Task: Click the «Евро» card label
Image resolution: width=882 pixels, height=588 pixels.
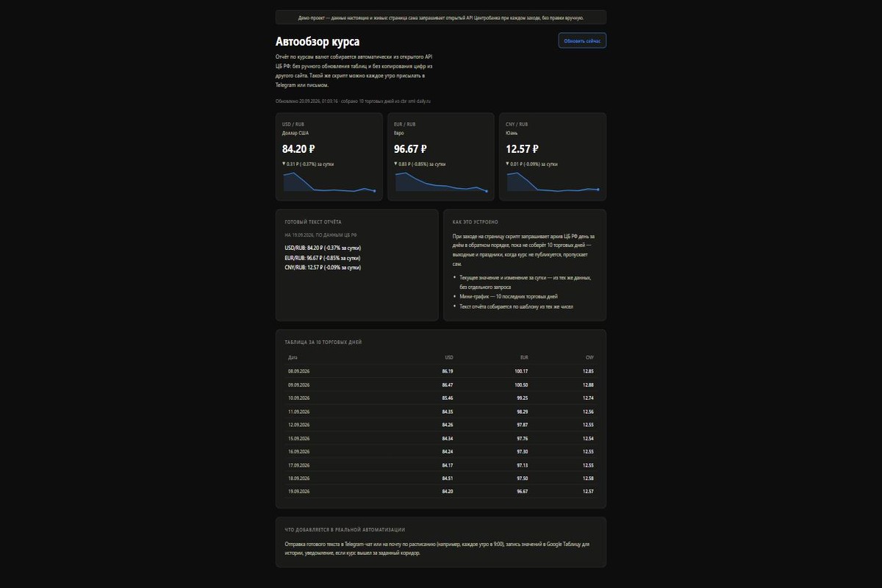Action: point(399,133)
